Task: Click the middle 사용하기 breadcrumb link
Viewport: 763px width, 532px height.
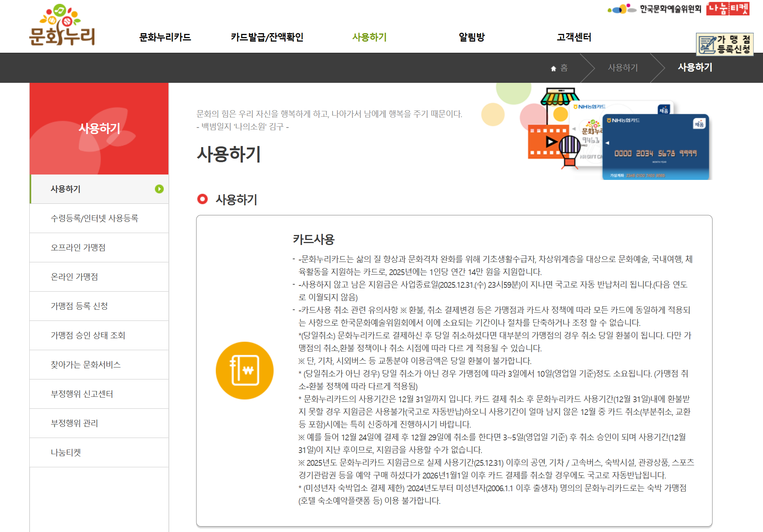Action: pyautogui.click(x=623, y=68)
